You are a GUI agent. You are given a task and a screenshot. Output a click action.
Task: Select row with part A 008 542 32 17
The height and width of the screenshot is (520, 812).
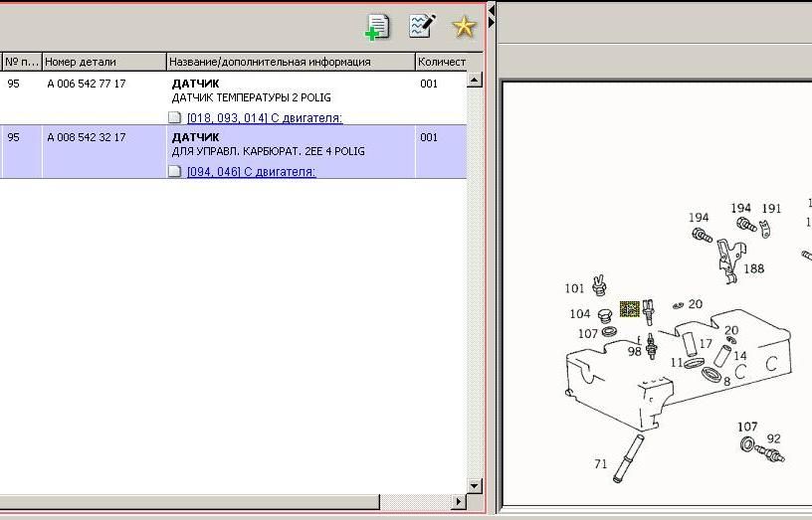pyautogui.click(x=87, y=138)
